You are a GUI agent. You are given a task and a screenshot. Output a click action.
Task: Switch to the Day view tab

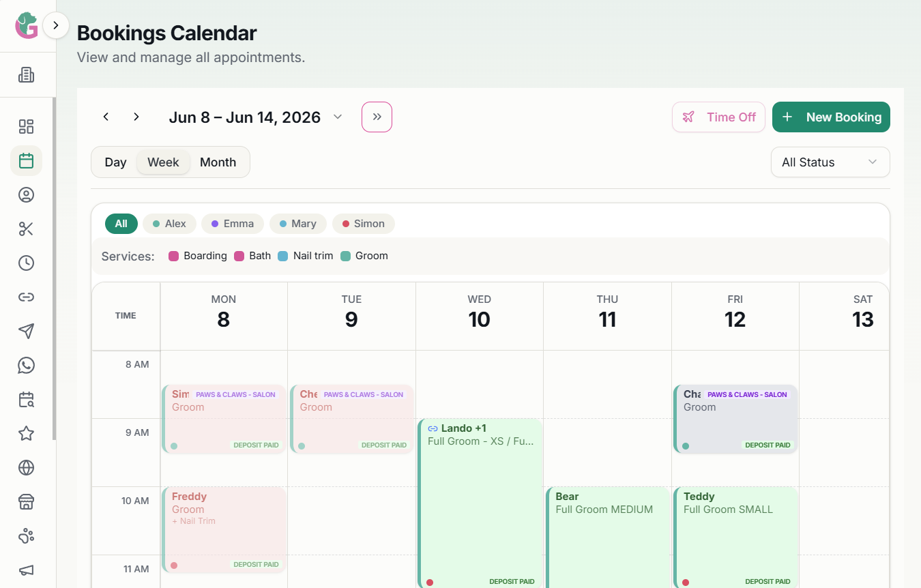(115, 162)
